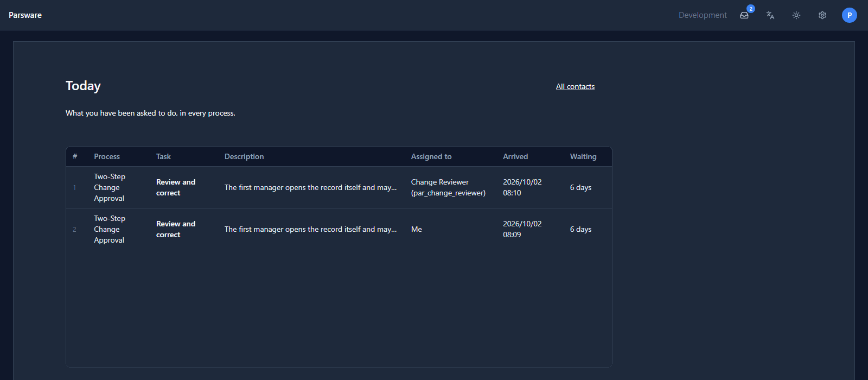Click the Me assignee cell

(417, 229)
